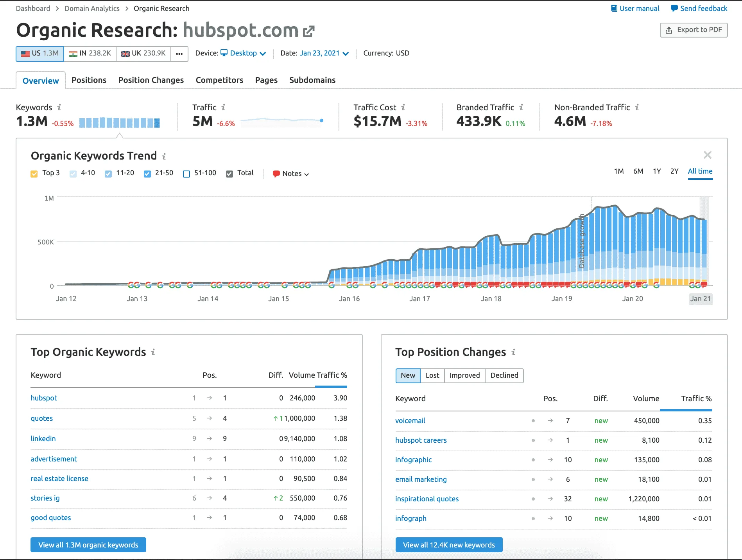
Task: Go to Dashboard breadcrumb
Action: pyautogui.click(x=33, y=9)
